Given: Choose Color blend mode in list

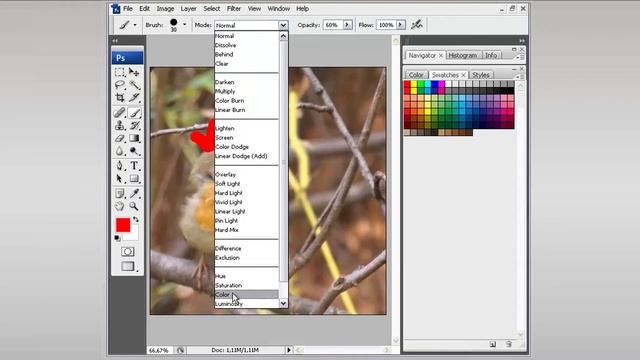Looking at the screenshot, I should point(247,295).
